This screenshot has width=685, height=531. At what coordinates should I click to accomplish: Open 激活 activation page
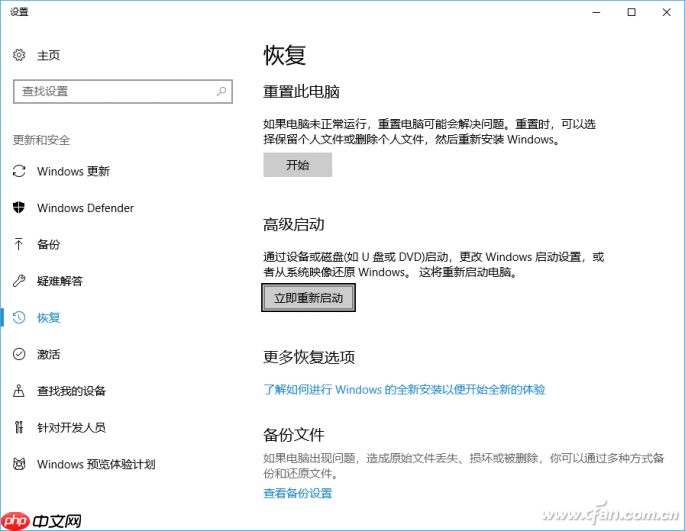pyautogui.click(x=48, y=354)
